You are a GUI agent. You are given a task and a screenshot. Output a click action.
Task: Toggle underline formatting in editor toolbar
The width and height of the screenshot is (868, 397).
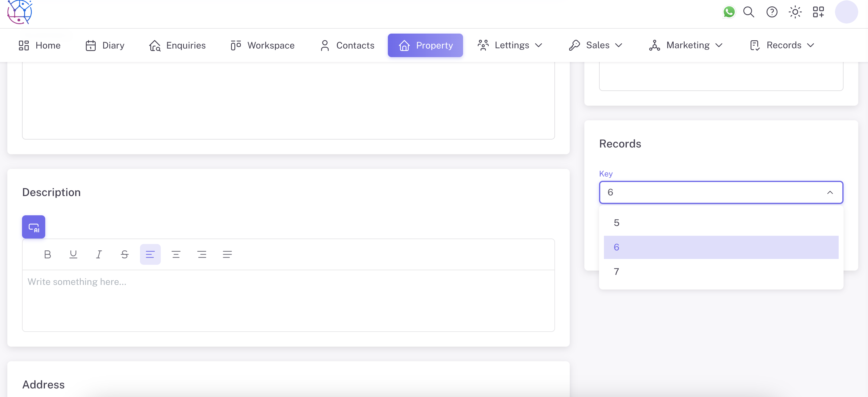73,255
